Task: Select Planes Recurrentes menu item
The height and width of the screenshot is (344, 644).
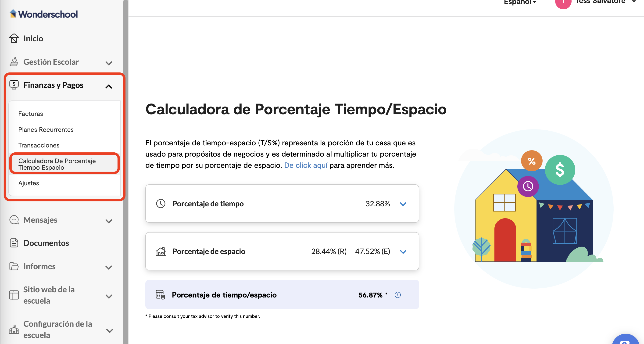Action: 46,129
